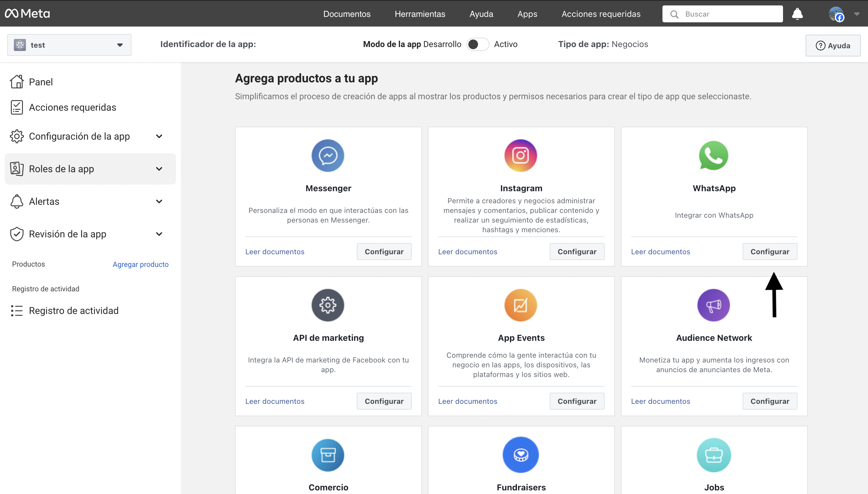Screen dimensions: 868x494
Task: Click the Audience Network megaphone icon
Action: 714,305
